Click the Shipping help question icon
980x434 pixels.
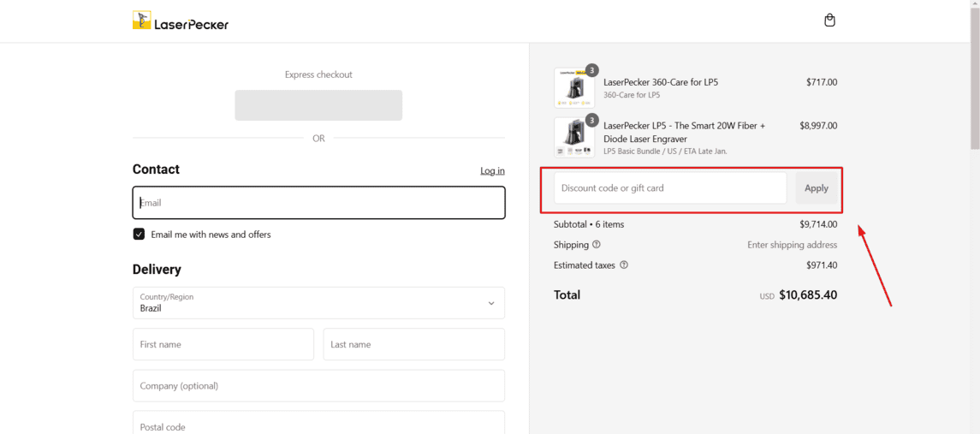point(597,245)
